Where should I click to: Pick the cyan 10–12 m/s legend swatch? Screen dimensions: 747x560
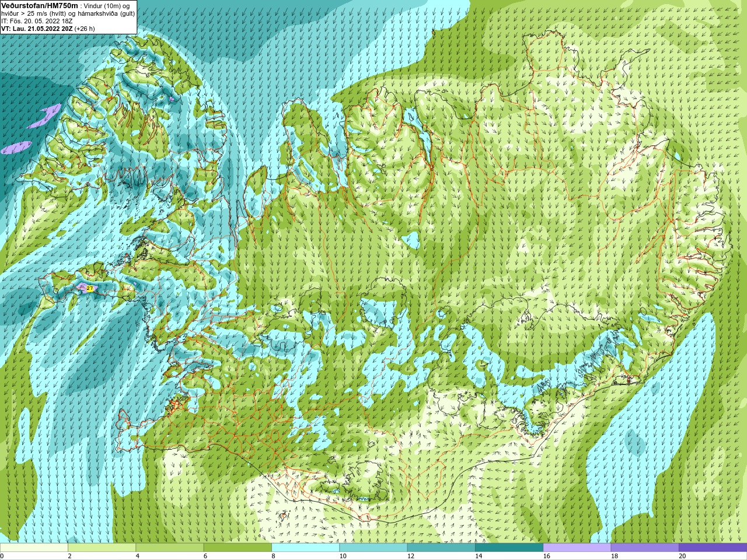373,548
